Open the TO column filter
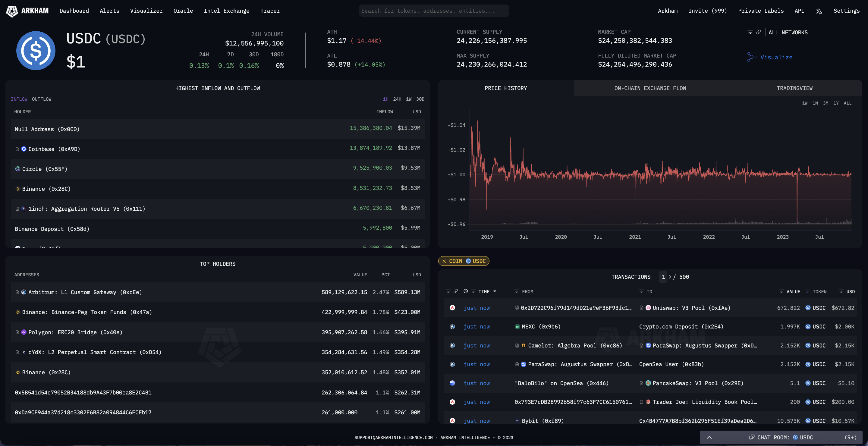 click(x=641, y=291)
